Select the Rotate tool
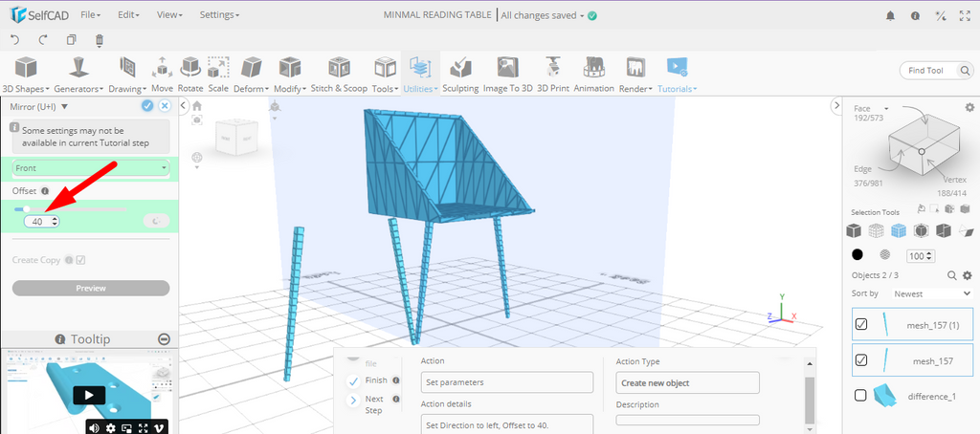 190,75
